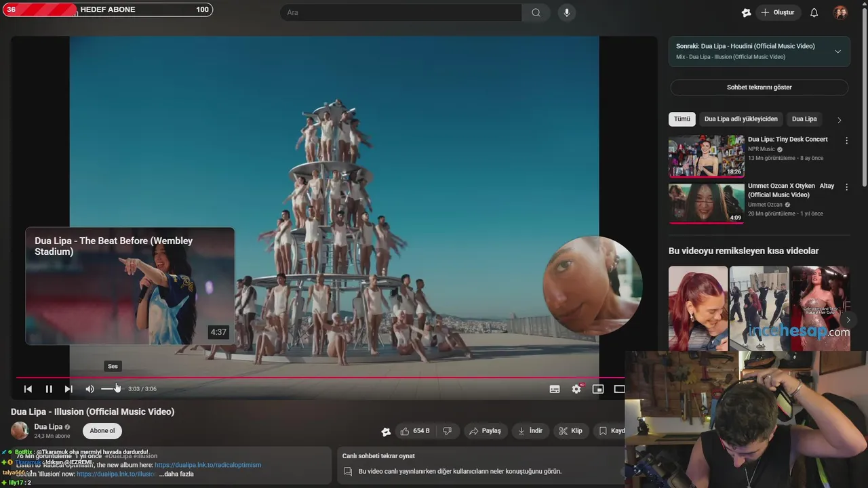The height and width of the screenshot is (488, 868).
Task: Open the Wembley Stadium suggested video card
Action: (x=130, y=286)
